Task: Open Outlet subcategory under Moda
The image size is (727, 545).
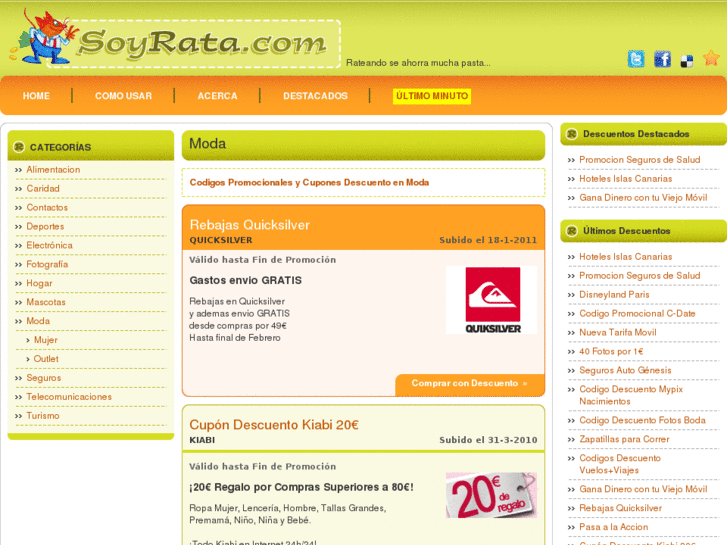Action: pos(46,359)
